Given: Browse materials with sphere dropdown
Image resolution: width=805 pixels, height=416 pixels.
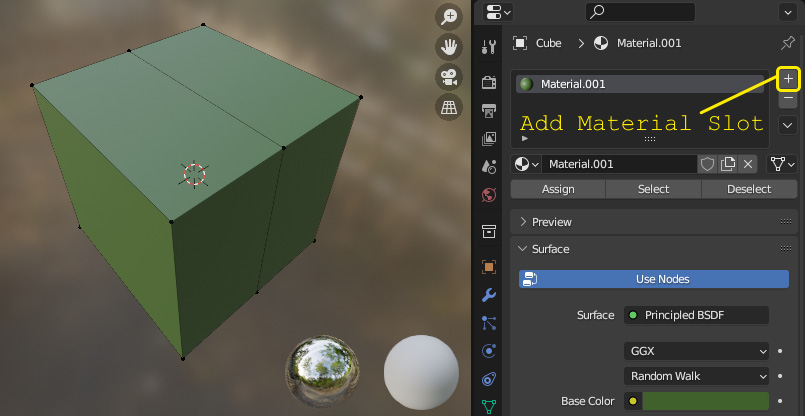Looking at the screenshot, I should pos(527,164).
